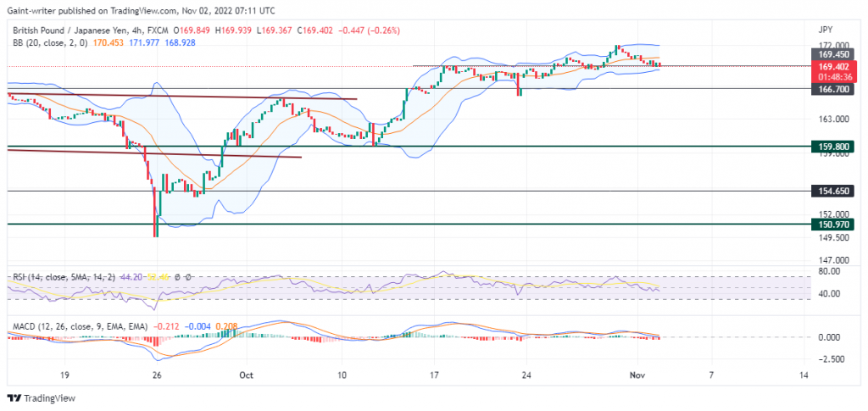Click the 10 date label on time axis
Image resolution: width=868 pixels, height=411 pixels.
pyautogui.click(x=342, y=375)
